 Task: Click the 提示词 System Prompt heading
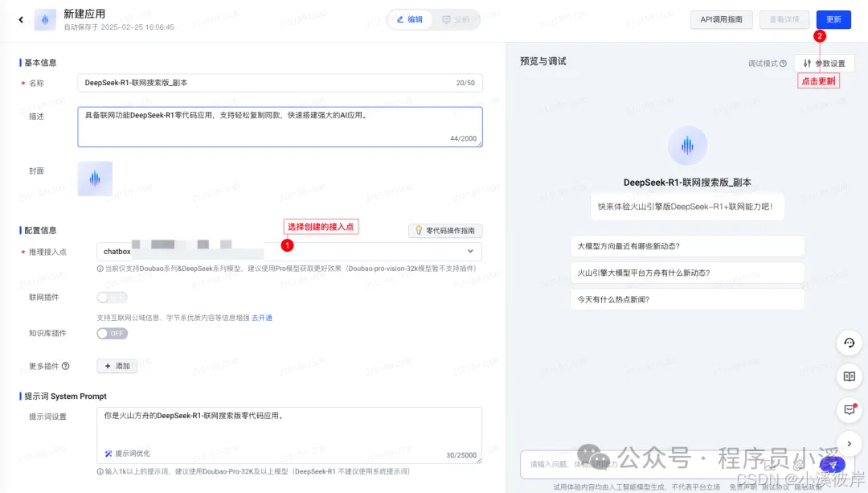(x=65, y=396)
